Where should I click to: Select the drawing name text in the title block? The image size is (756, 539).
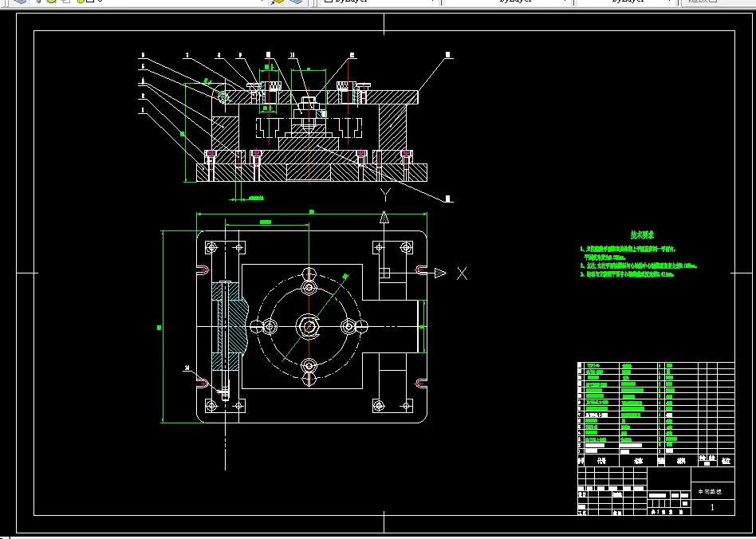click(x=710, y=492)
